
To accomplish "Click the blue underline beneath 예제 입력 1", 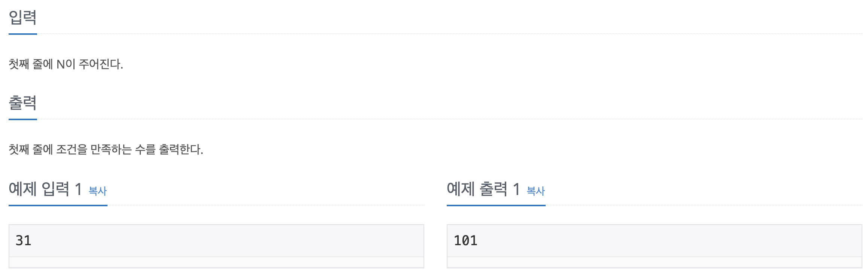I will (x=58, y=205).
